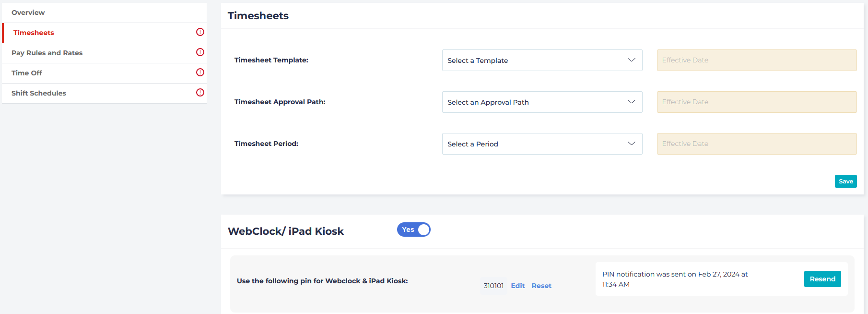Click the Shift Schedules alert icon
868x314 pixels.
pyautogui.click(x=200, y=93)
